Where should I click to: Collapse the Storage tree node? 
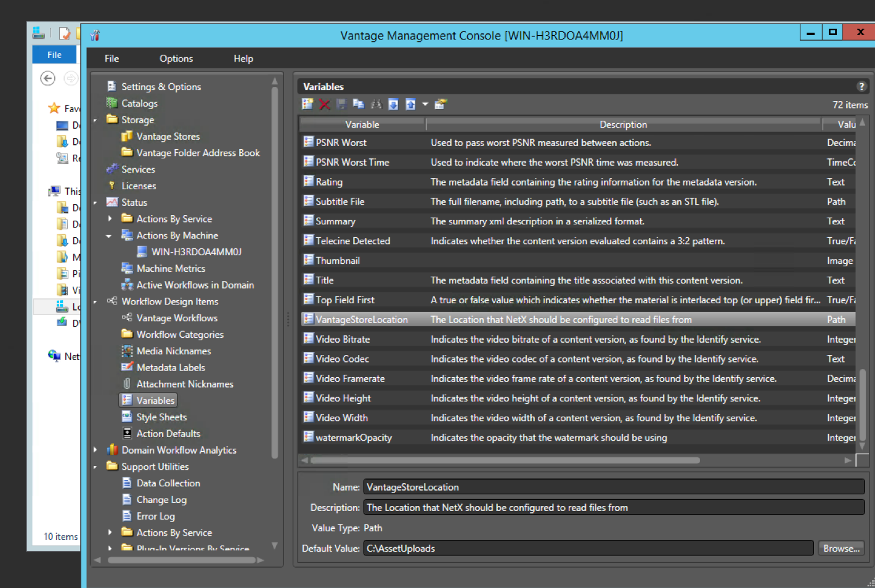95,120
